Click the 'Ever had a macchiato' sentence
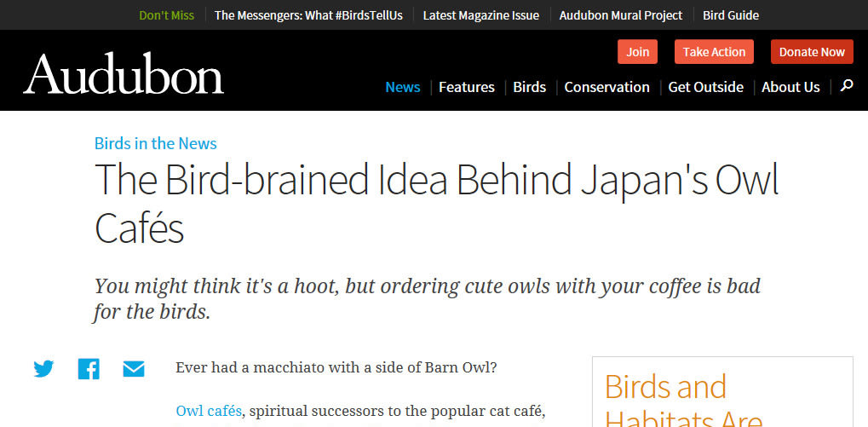This screenshot has height=427, width=868. tap(336, 367)
